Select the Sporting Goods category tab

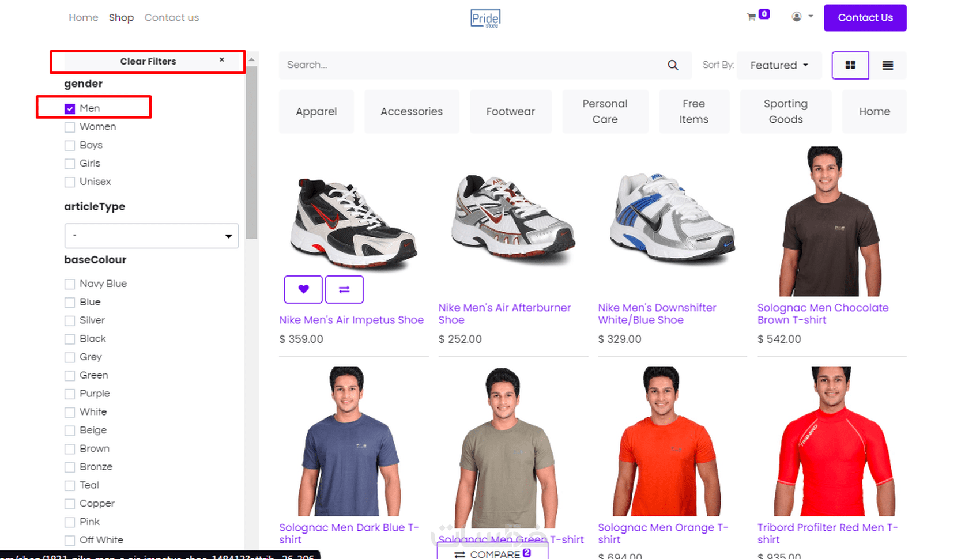coord(786,112)
